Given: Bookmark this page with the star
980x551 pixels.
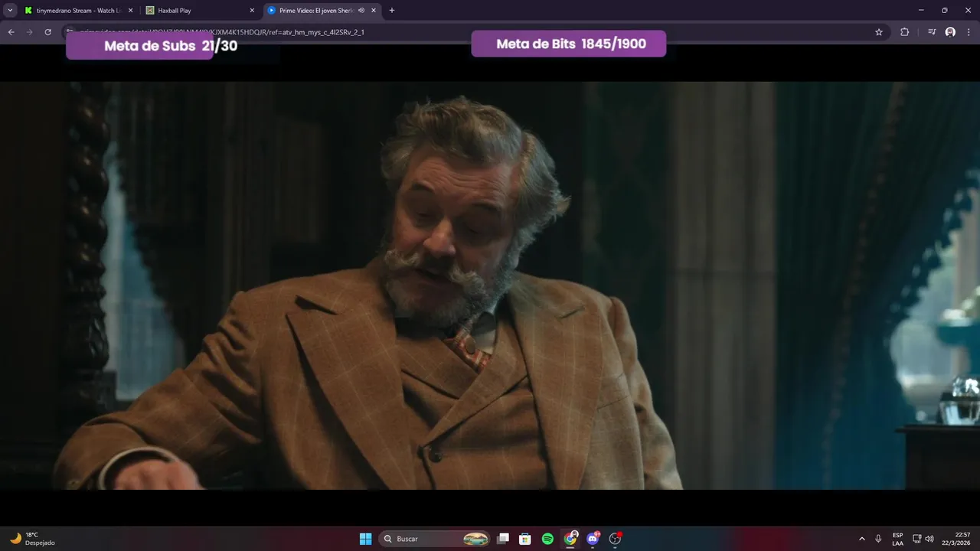Looking at the screenshot, I should pyautogui.click(x=879, y=32).
